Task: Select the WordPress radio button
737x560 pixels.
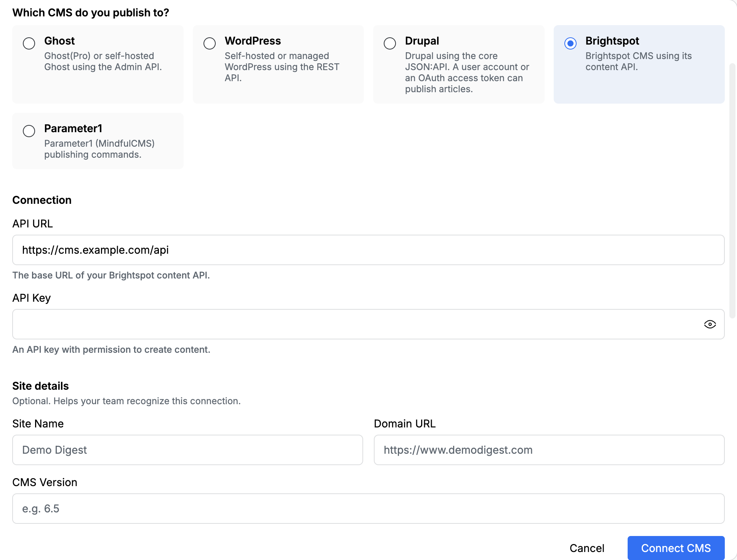Action: [210, 43]
